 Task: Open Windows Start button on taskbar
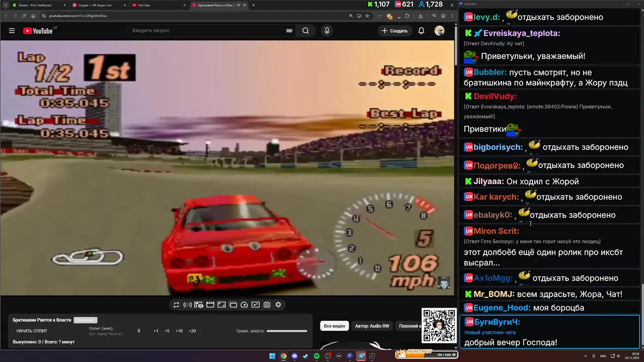click(272, 356)
